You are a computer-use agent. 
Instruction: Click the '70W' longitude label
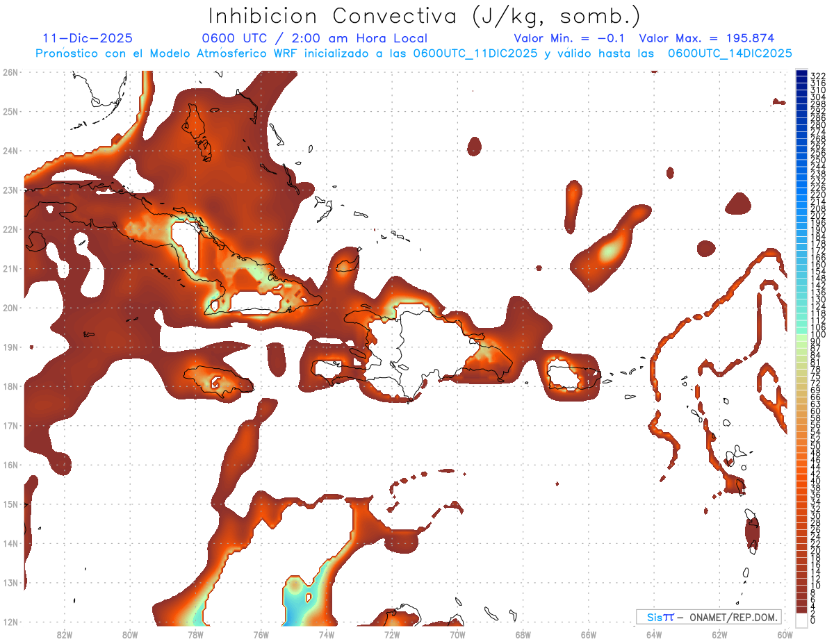pyautogui.click(x=457, y=634)
